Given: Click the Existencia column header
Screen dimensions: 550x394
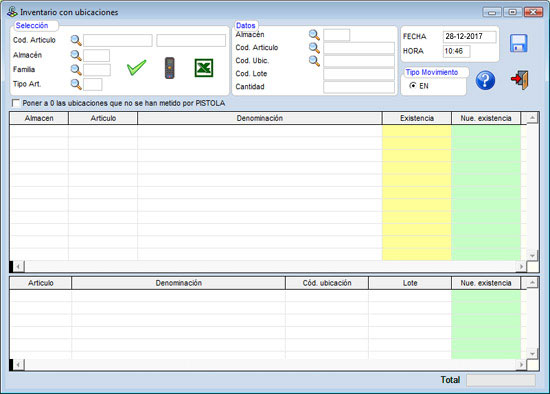Looking at the screenshot, I should click(417, 118).
